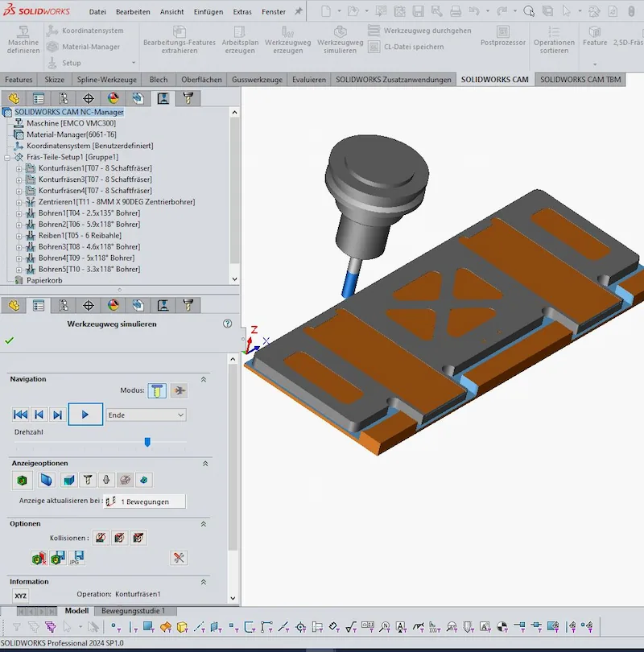Click the crossed wrench-and-screwdriver icon in Optionen

coord(179,558)
